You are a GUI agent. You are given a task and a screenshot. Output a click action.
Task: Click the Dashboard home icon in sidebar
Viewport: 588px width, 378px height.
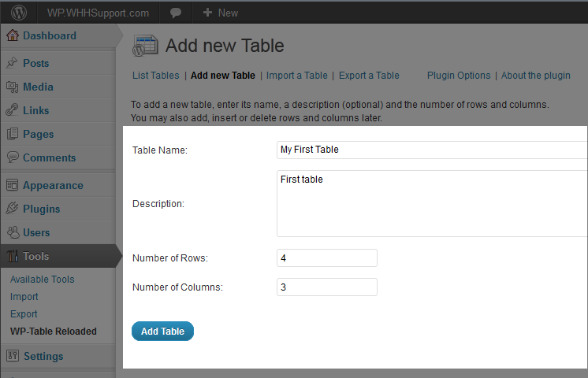(x=13, y=36)
